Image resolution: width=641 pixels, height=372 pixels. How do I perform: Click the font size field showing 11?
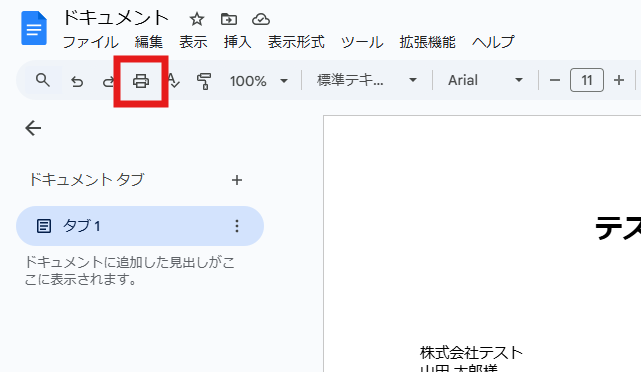tap(587, 80)
